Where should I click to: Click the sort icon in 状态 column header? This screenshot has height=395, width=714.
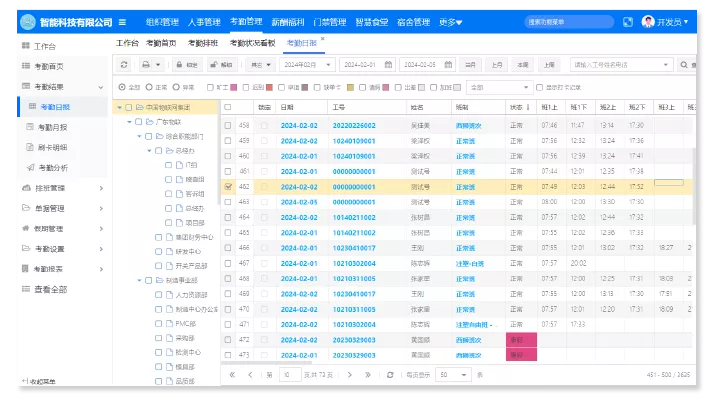pos(528,107)
